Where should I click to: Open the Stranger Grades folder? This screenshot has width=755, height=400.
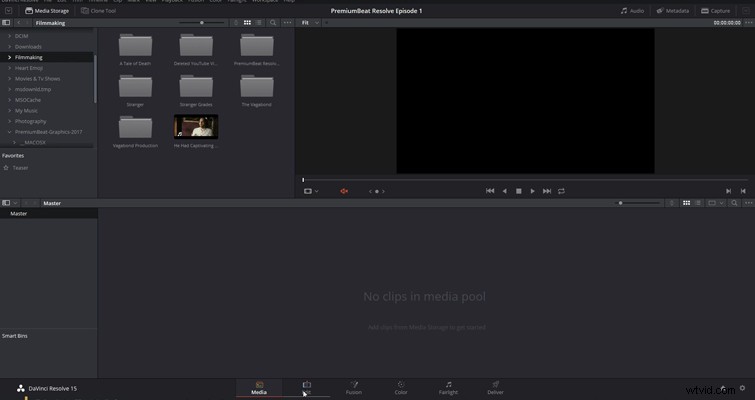point(196,90)
